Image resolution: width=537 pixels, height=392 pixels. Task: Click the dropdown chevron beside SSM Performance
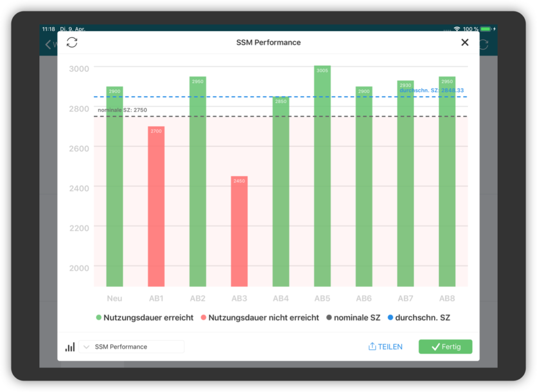coord(87,347)
